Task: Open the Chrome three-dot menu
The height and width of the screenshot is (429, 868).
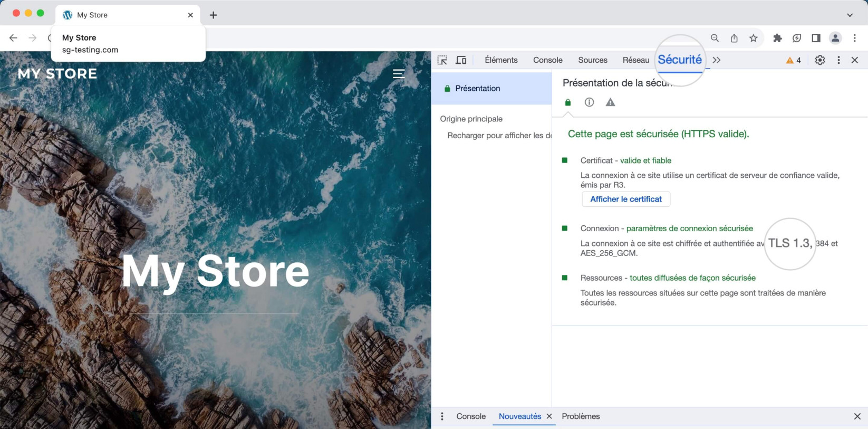Action: point(855,38)
